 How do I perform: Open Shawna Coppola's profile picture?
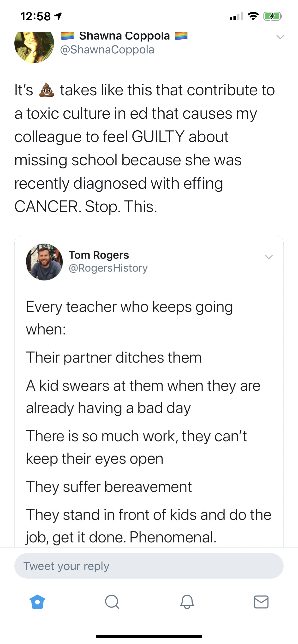coord(34,46)
